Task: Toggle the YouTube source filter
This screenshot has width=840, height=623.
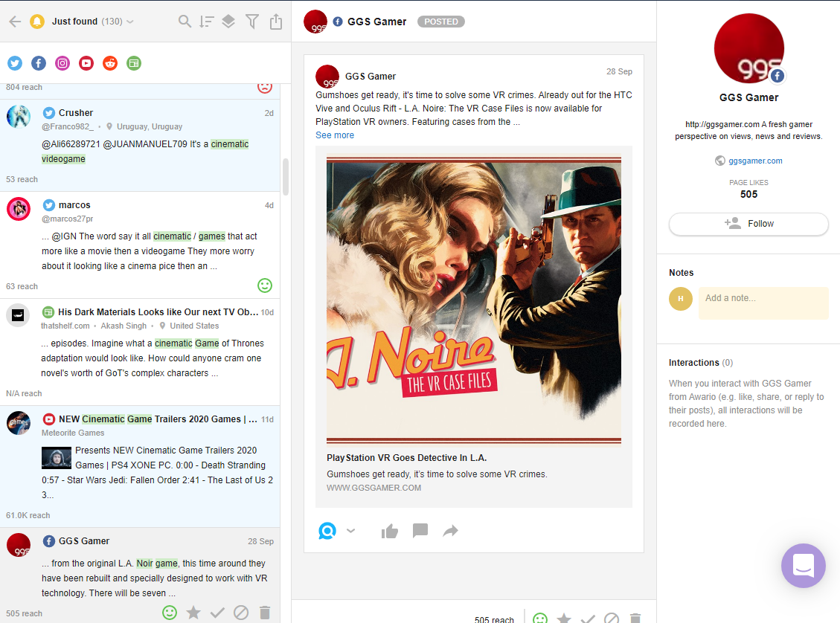Action: [x=86, y=63]
